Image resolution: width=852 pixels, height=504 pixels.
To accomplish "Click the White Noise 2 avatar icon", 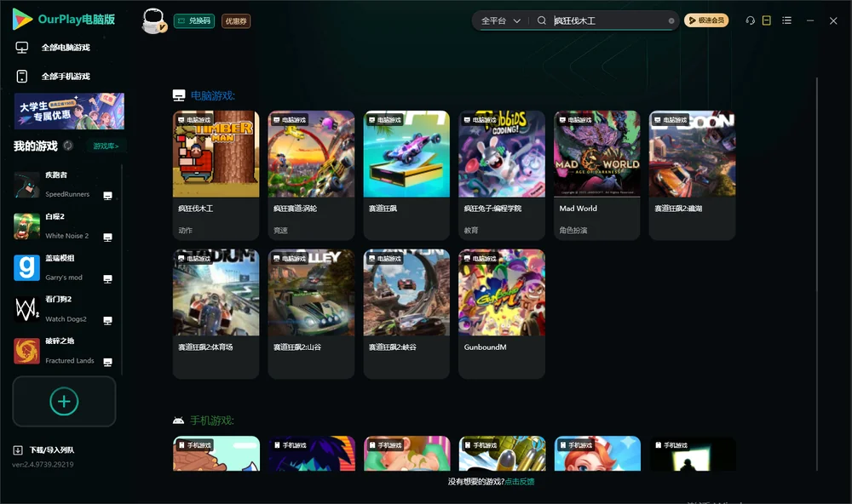I will tap(26, 226).
